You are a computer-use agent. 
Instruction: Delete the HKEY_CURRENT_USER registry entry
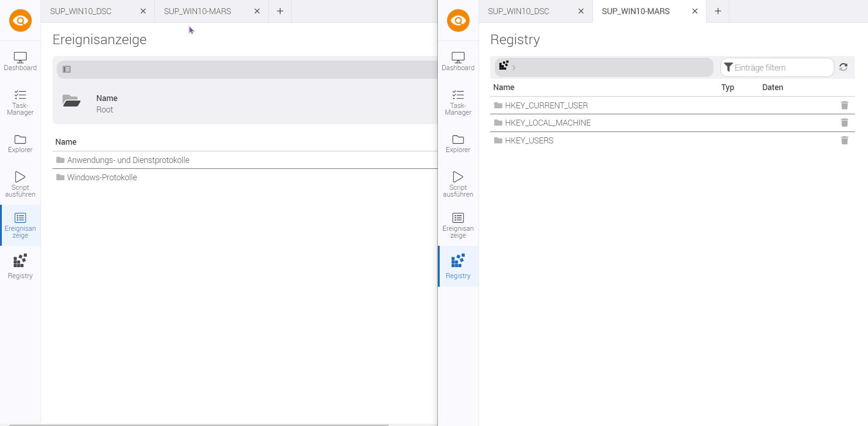point(844,106)
